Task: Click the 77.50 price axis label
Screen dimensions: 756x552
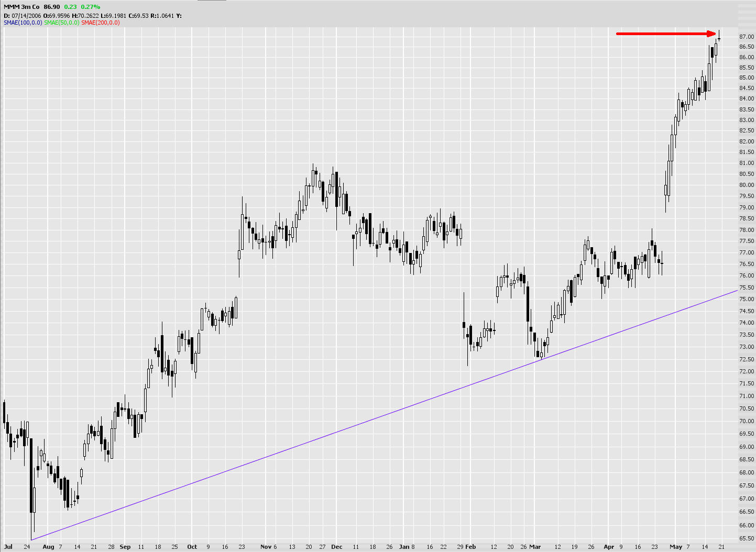Action: click(747, 241)
